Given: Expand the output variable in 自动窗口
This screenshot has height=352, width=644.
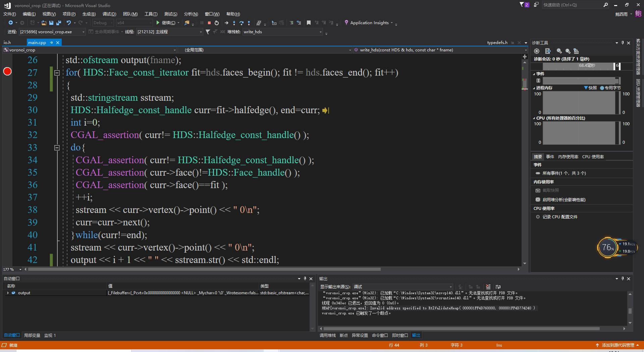Looking at the screenshot, I should point(8,293).
